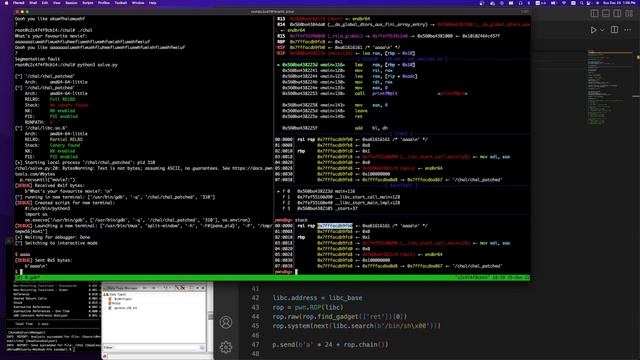Select BuiltInTypes in Data Type Manager
Screen dimensions: 640x360
click(x=122, y=299)
